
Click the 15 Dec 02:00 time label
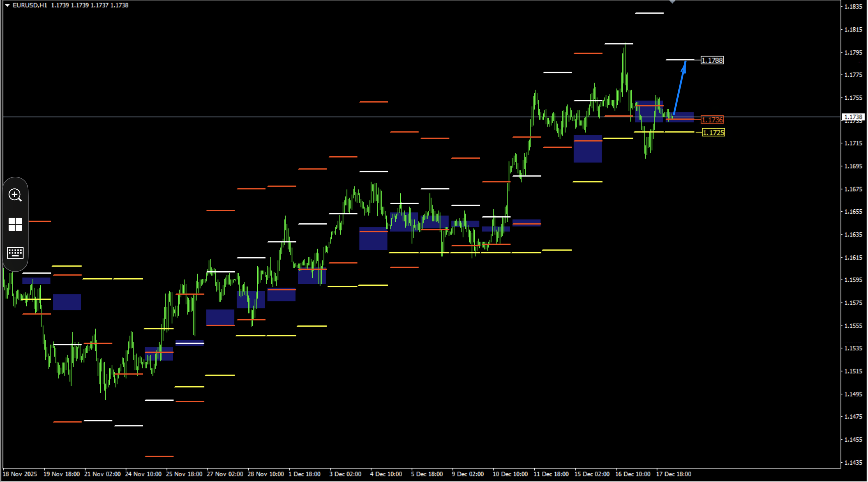(x=592, y=474)
